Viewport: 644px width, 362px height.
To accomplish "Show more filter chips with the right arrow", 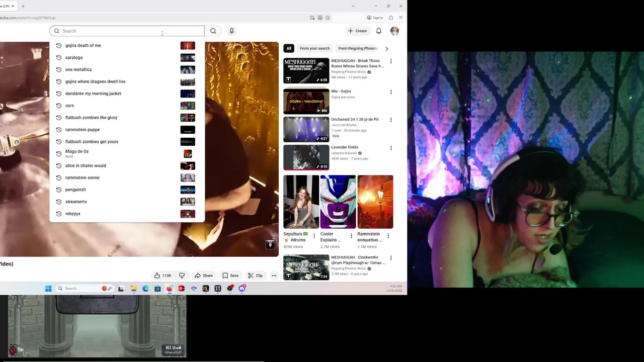I will 386,48.
